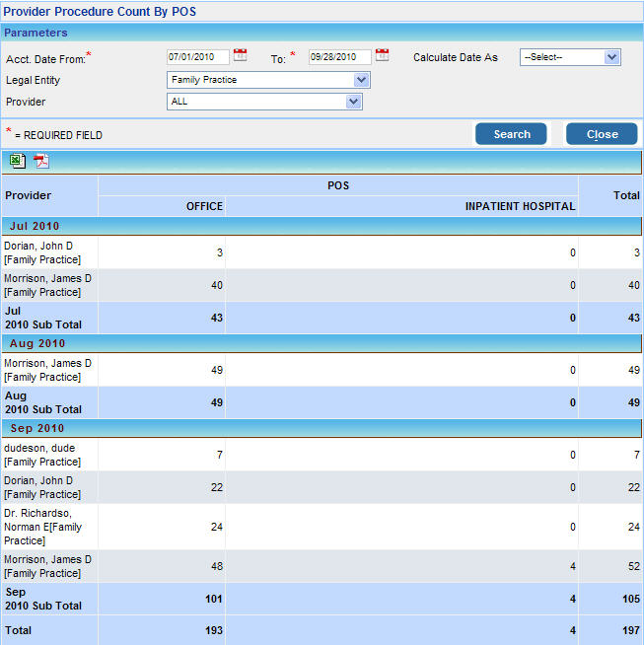644x645 pixels.
Task: Click the Total column header
Action: click(626, 195)
